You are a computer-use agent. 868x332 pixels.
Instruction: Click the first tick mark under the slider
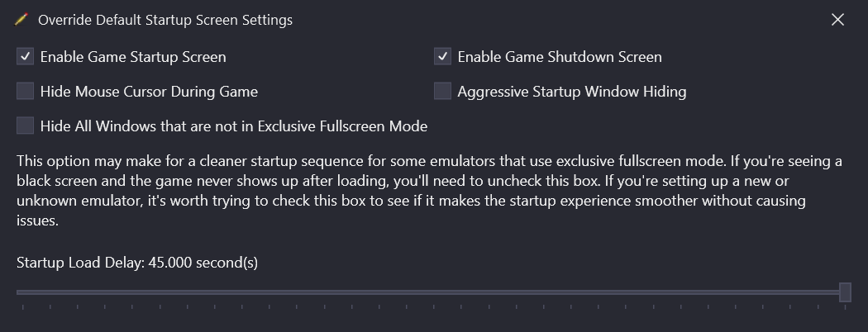tap(22, 306)
